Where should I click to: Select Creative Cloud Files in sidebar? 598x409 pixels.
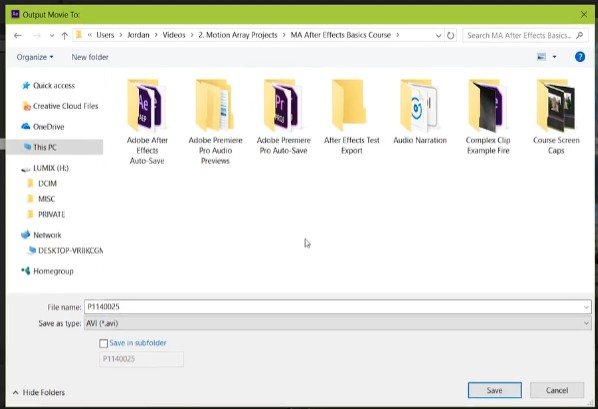point(60,106)
